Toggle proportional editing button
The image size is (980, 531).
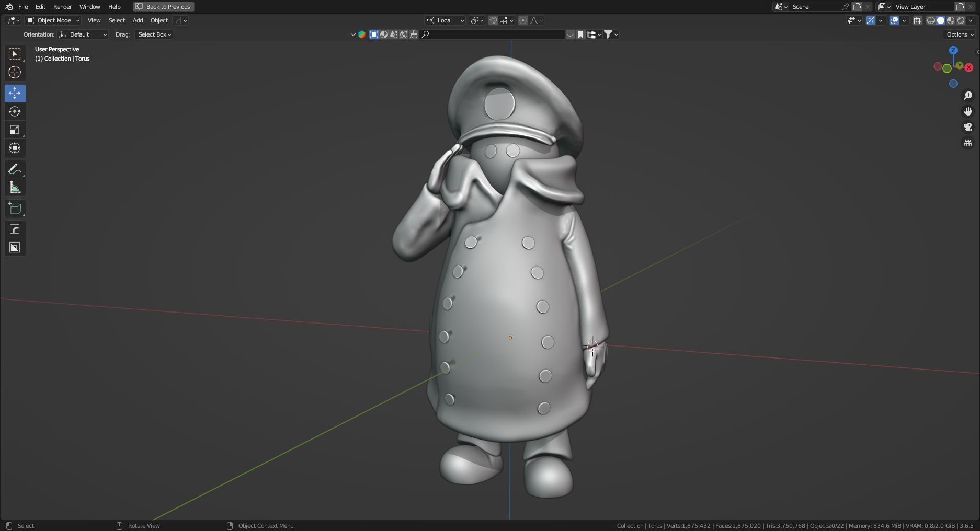522,20
